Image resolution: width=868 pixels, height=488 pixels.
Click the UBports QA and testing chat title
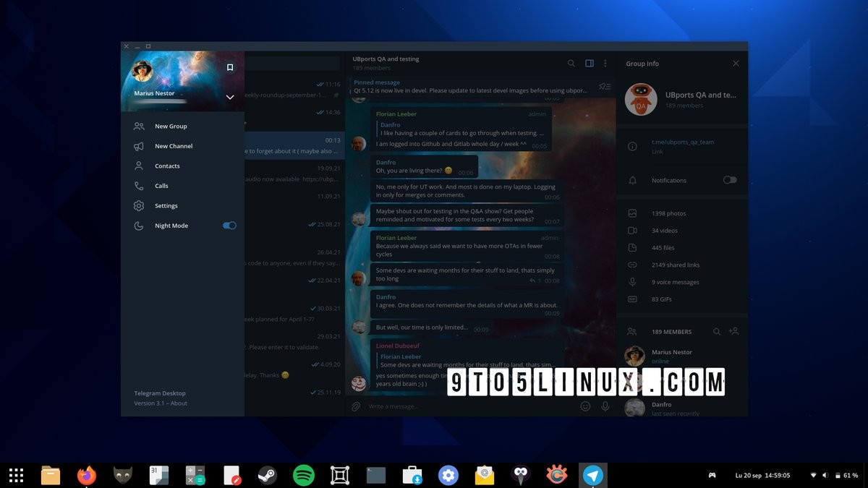pos(386,59)
